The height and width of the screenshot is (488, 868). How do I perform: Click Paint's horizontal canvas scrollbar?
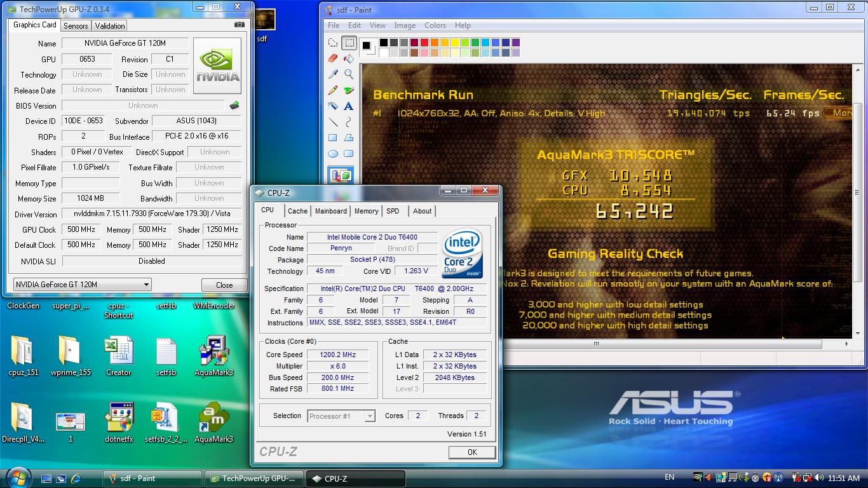coord(596,344)
